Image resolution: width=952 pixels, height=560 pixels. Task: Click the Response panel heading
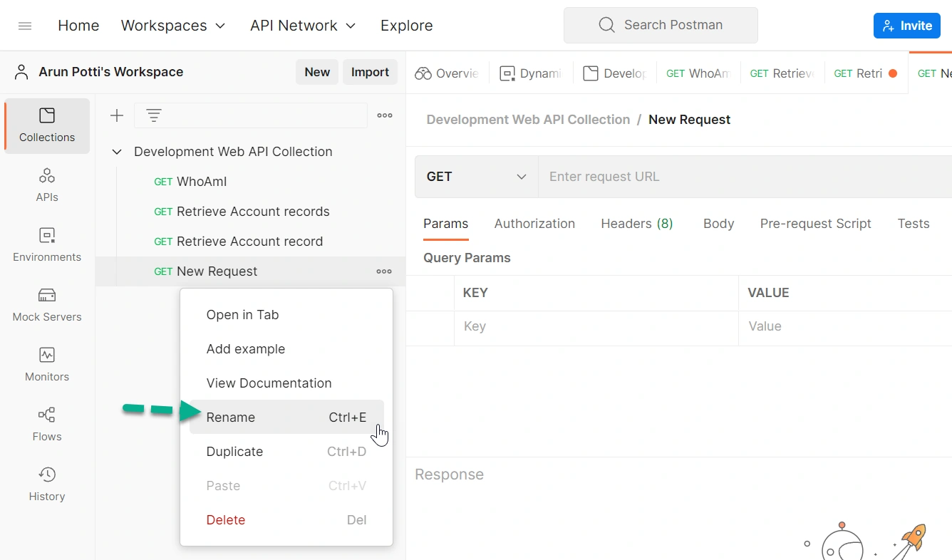[x=449, y=475]
